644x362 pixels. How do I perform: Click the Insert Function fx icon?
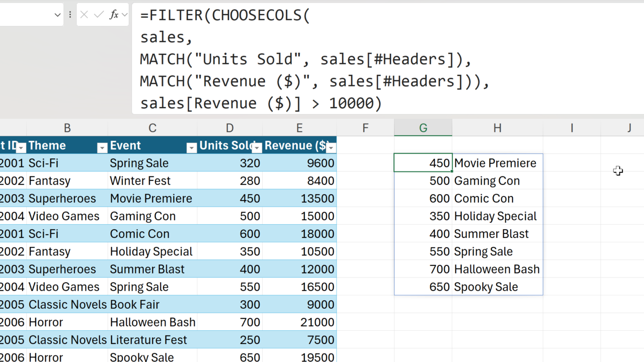tap(114, 15)
